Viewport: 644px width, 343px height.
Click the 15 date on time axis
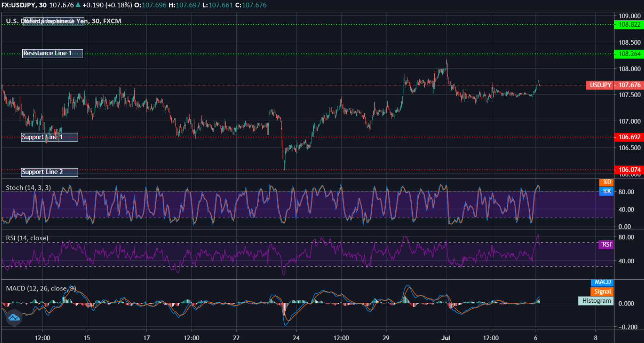pyautogui.click(x=87, y=338)
